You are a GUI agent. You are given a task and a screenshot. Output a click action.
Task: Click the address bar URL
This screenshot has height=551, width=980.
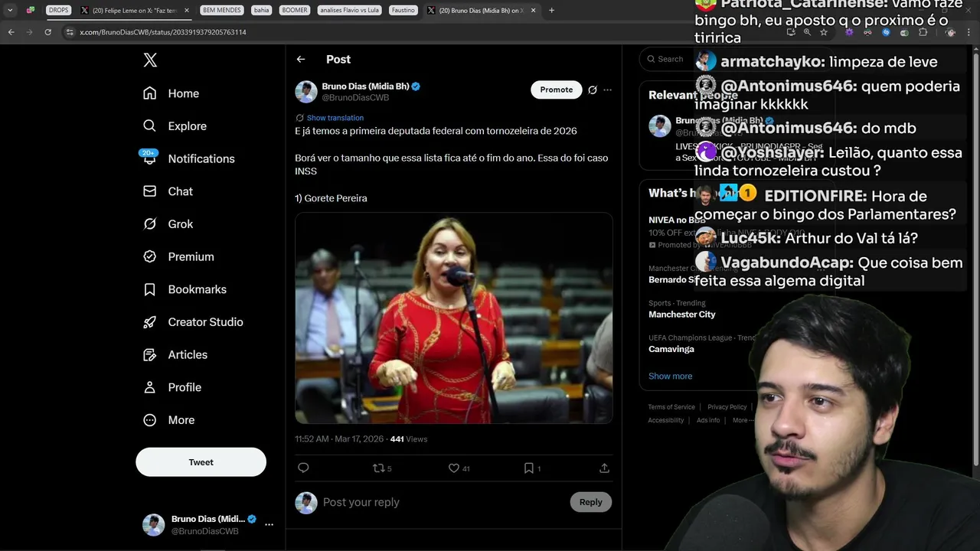click(x=163, y=32)
